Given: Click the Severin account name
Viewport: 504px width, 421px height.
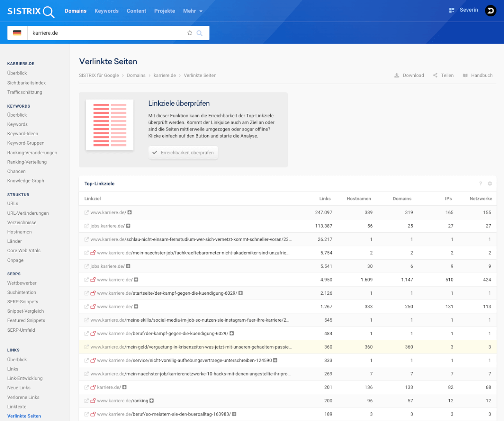Looking at the screenshot, I should 469,10.
